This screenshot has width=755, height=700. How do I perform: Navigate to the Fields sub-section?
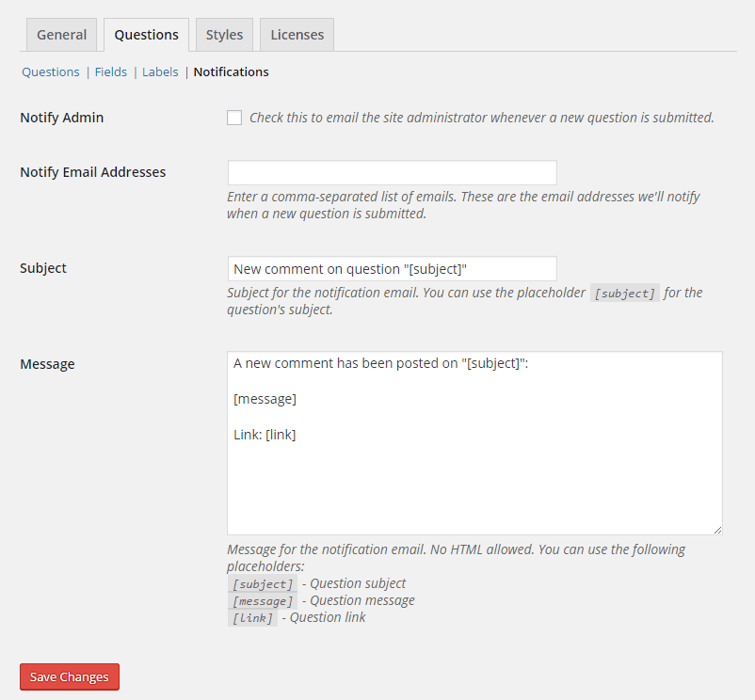click(x=111, y=72)
